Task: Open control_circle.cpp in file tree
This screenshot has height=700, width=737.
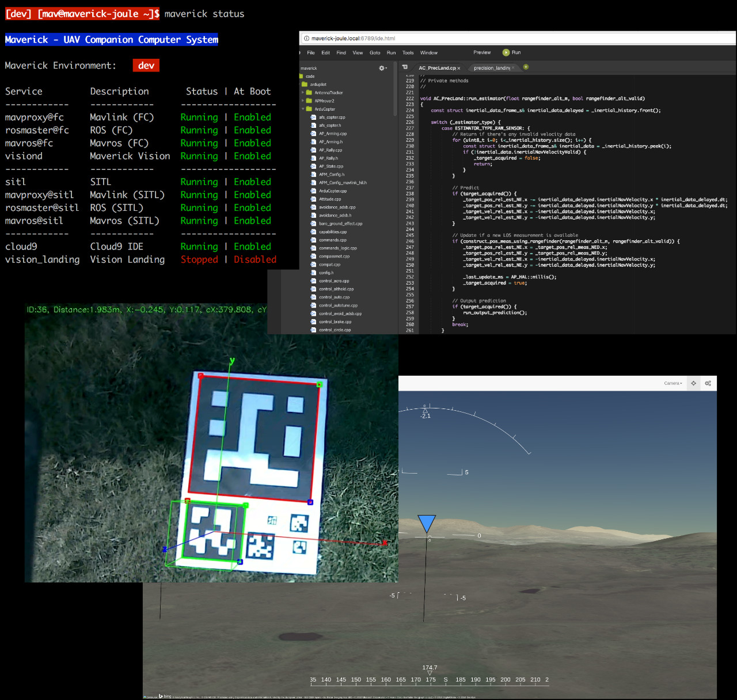Action: [335, 330]
